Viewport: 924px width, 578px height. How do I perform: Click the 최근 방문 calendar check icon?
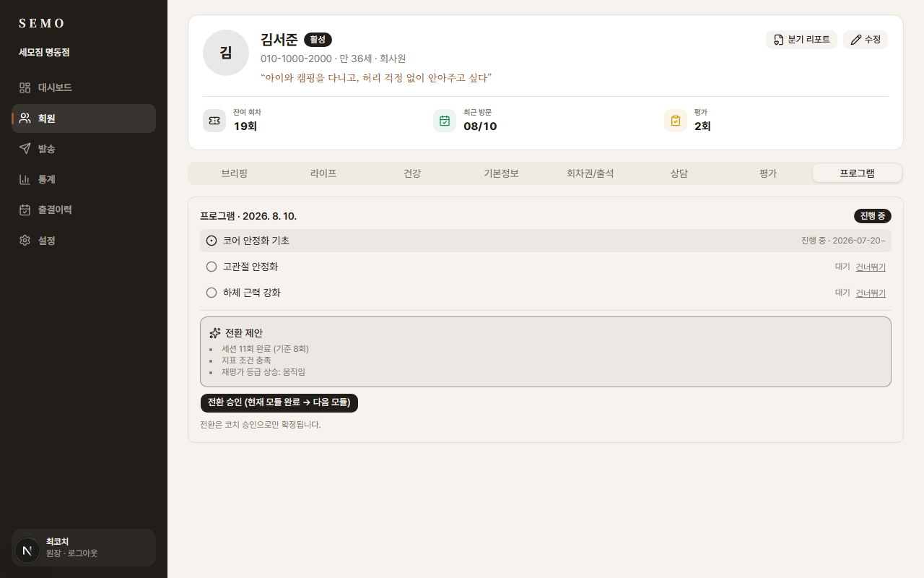pyautogui.click(x=445, y=121)
